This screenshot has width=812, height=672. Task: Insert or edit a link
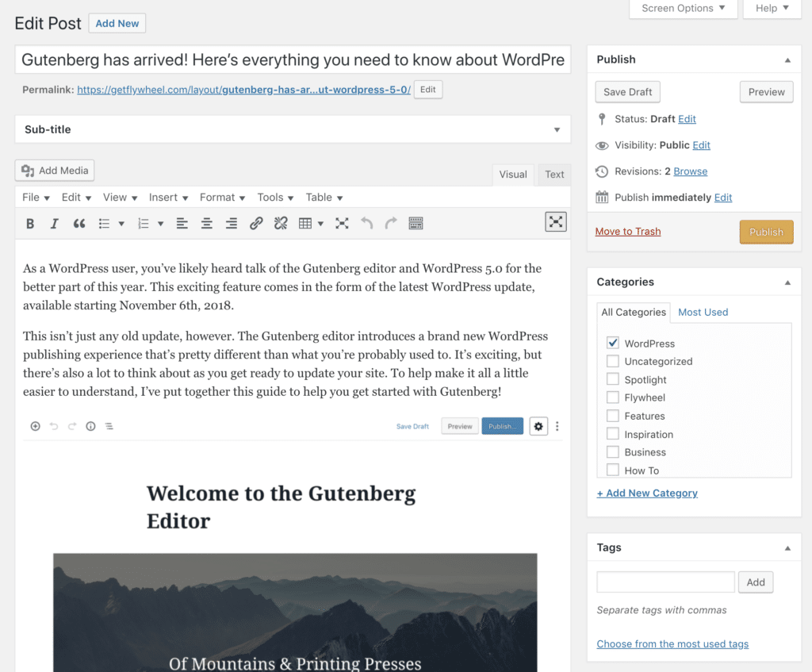(256, 223)
